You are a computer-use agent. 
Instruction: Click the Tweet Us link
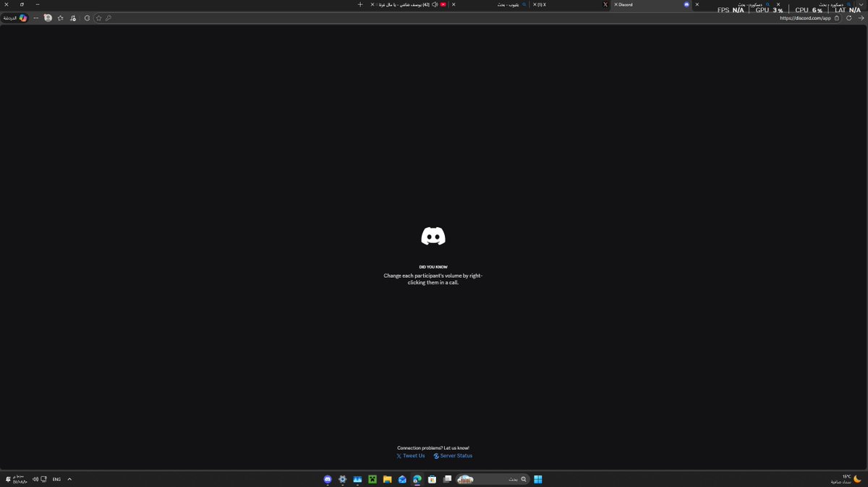(410, 456)
